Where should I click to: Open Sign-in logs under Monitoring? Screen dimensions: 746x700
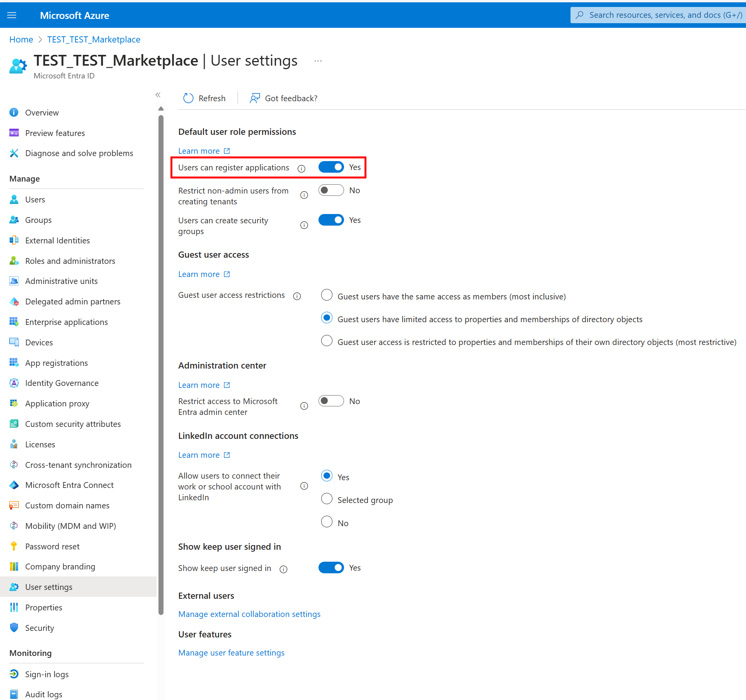coord(47,674)
